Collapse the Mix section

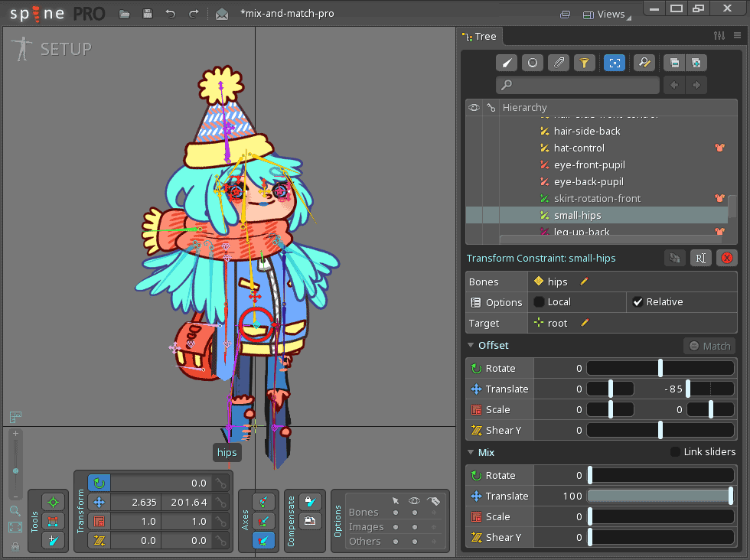tap(471, 452)
